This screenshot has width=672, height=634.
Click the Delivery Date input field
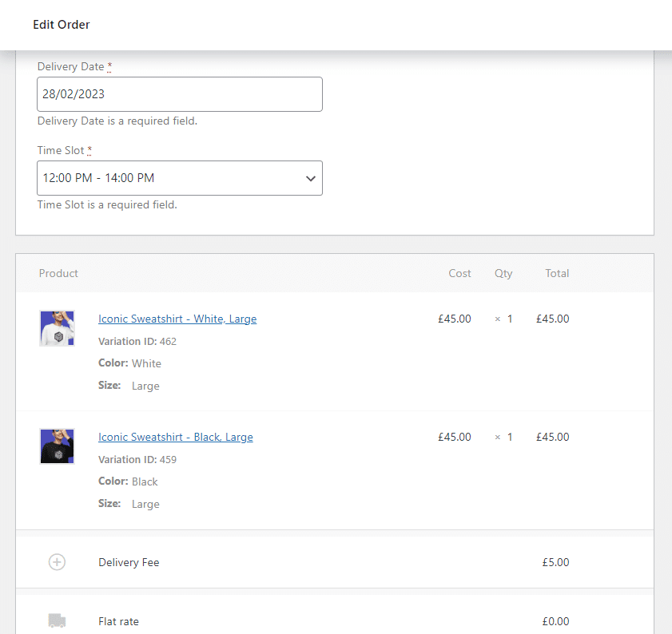click(180, 94)
